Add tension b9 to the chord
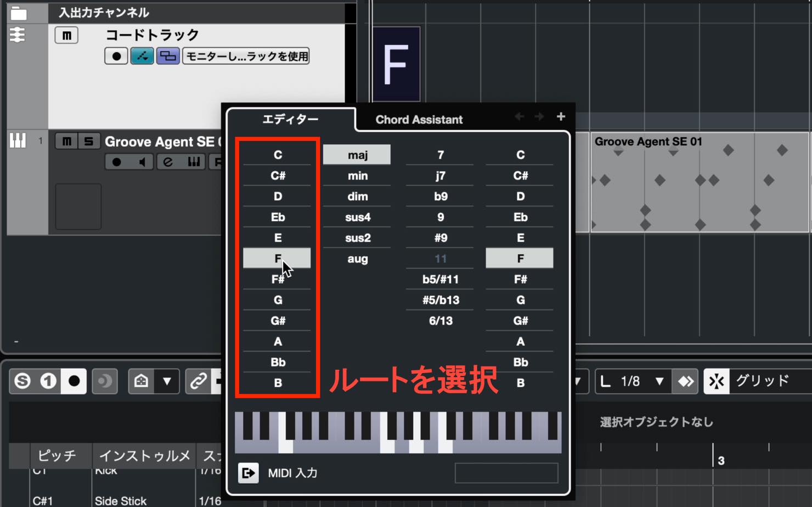Screen dimensions: 812x507 point(440,196)
